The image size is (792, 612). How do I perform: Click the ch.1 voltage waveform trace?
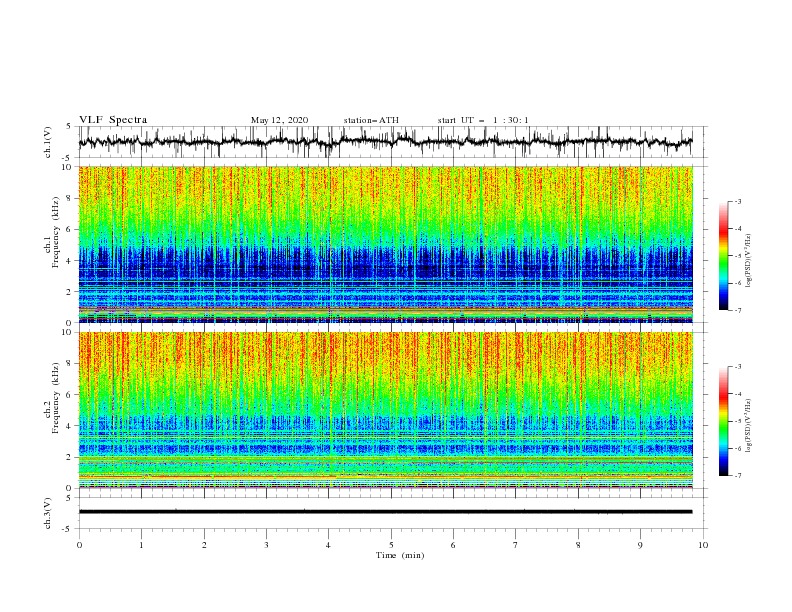click(385, 141)
